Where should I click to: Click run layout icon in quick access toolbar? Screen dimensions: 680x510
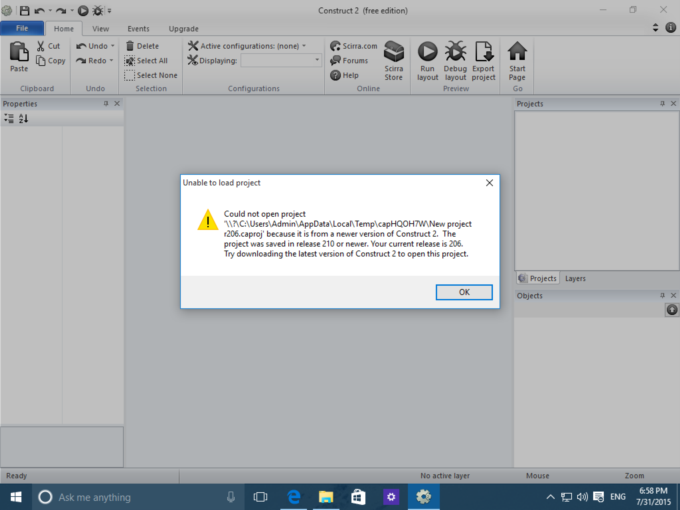click(83, 10)
